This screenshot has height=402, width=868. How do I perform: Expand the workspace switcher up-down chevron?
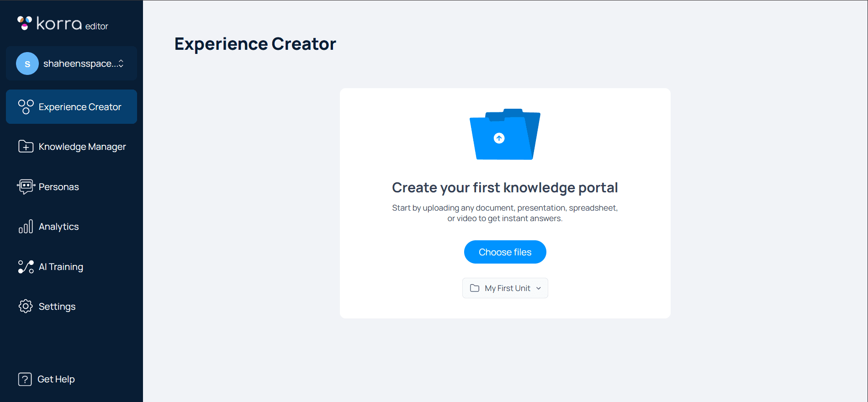121,63
